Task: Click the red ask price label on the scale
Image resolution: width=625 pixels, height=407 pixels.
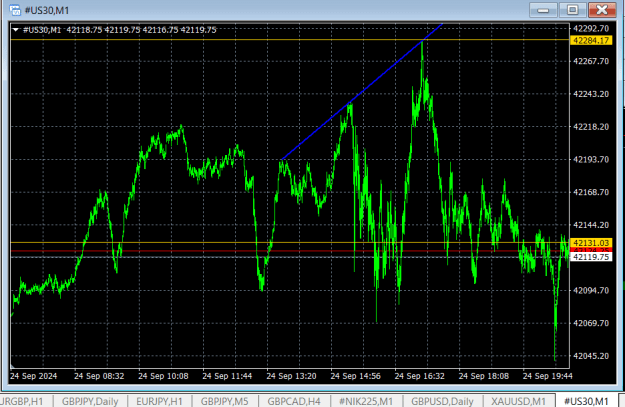Action: click(x=591, y=250)
